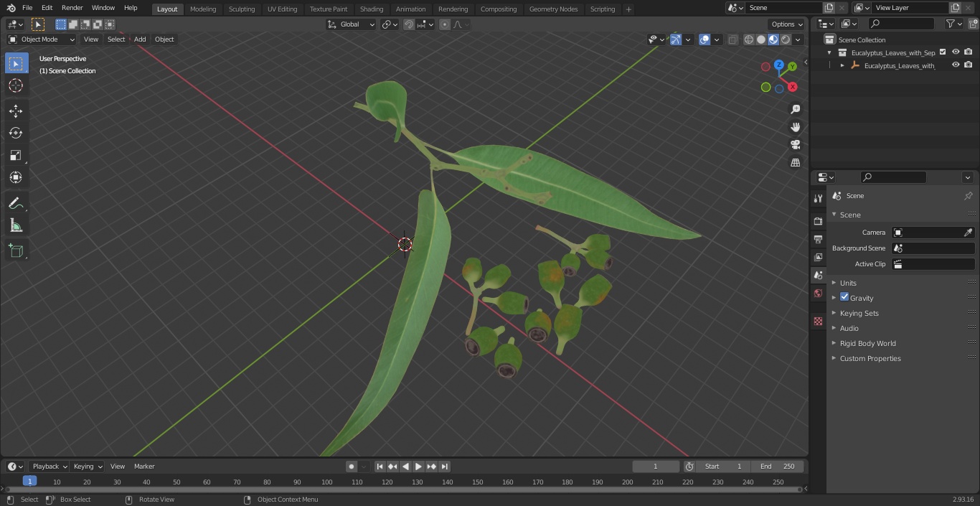The width and height of the screenshot is (980, 506).
Task: Activate the Rotate tool
Action: 16,133
